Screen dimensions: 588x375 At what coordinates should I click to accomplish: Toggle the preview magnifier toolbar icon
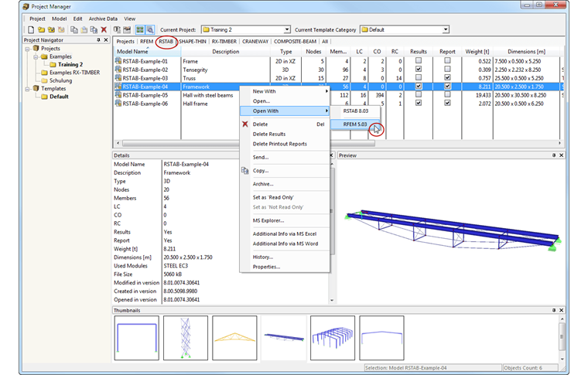pyautogui.click(x=149, y=29)
